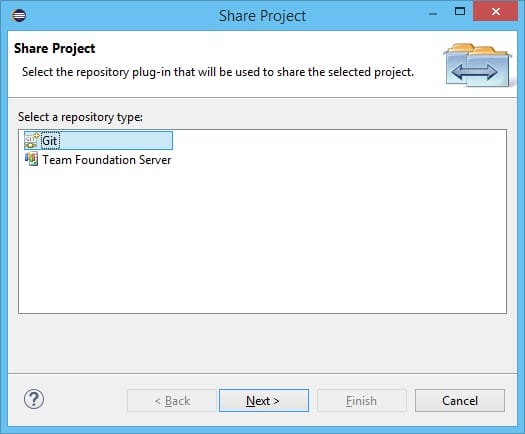Click the highlighted row area beside Git
Screen dimensions: 525x434
tap(116, 141)
